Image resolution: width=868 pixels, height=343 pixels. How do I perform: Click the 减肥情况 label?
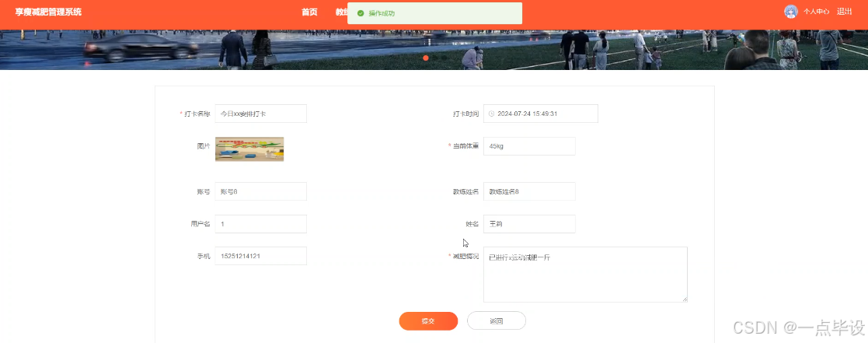pos(465,256)
